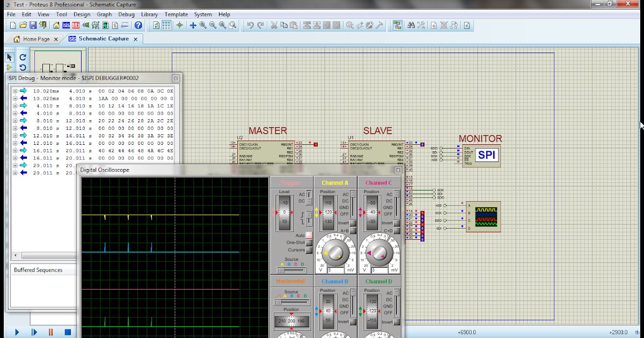Expand the 8.010 s SPI debug entry
This screenshot has height=338, width=644.
14,121
